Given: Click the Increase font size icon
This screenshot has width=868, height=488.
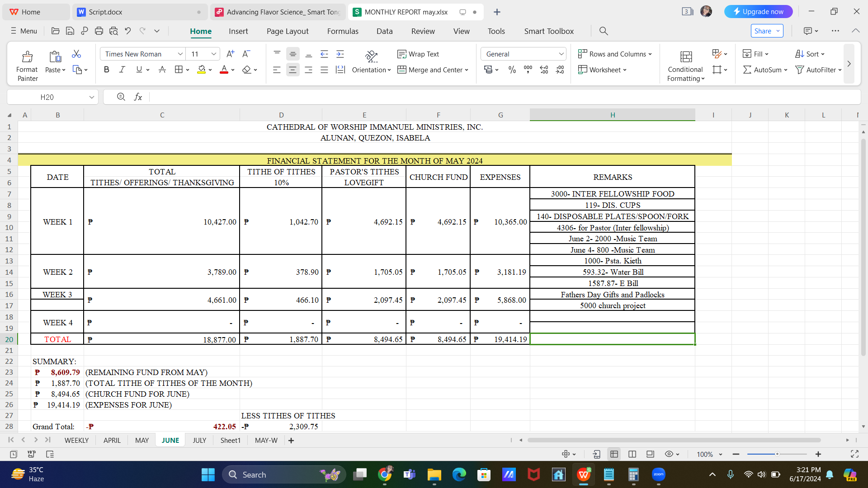Looking at the screenshot, I should coord(230,54).
